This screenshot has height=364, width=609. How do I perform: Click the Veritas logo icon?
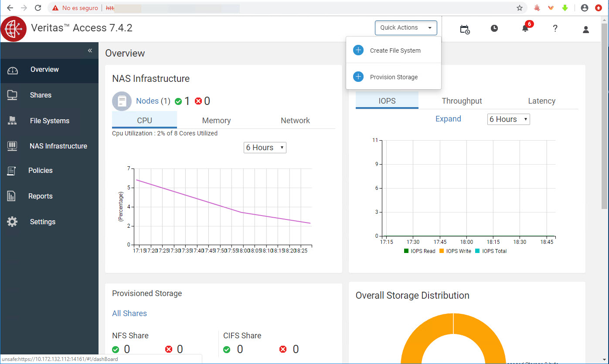tap(14, 29)
